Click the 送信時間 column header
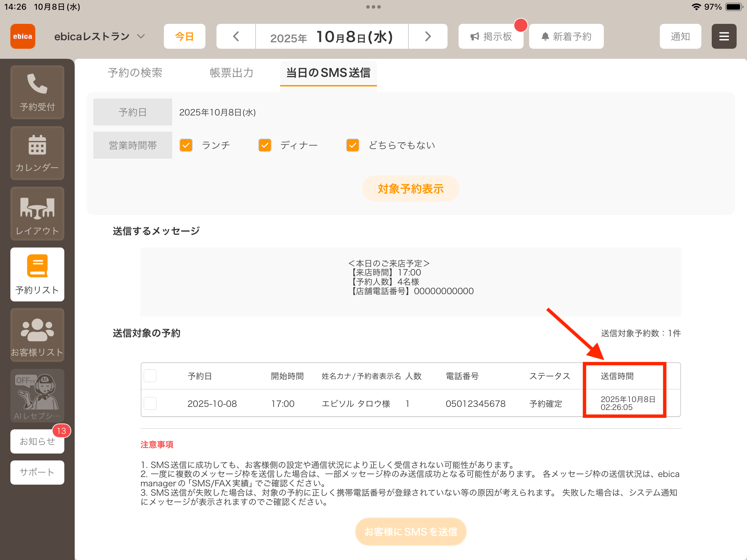The width and height of the screenshot is (747, 560). pyautogui.click(x=617, y=376)
